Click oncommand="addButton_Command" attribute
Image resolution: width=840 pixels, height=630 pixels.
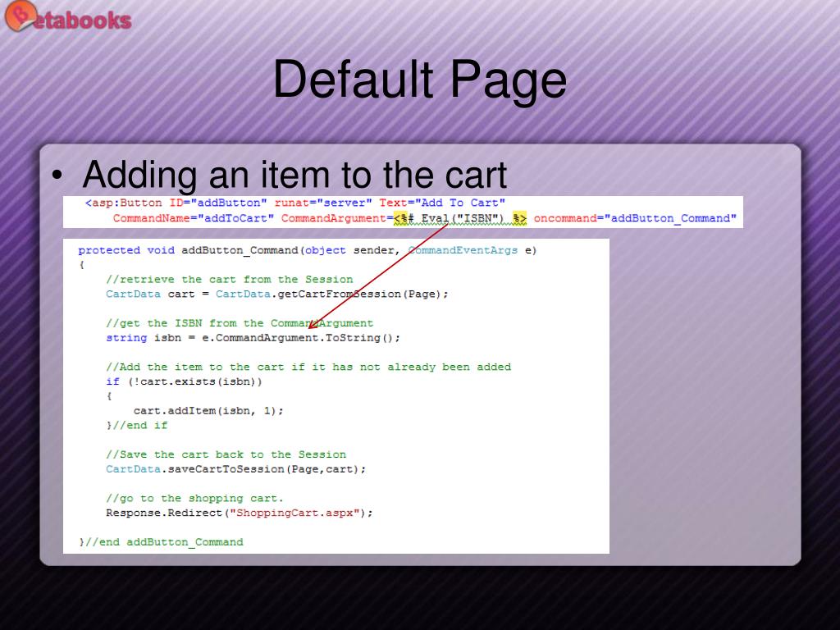tap(635, 218)
